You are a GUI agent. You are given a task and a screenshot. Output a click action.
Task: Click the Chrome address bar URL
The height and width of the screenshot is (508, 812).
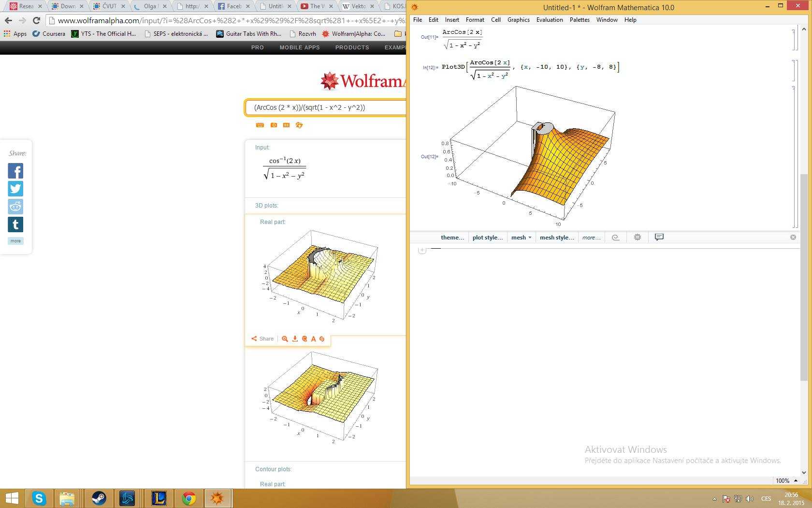(x=231, y=20)
